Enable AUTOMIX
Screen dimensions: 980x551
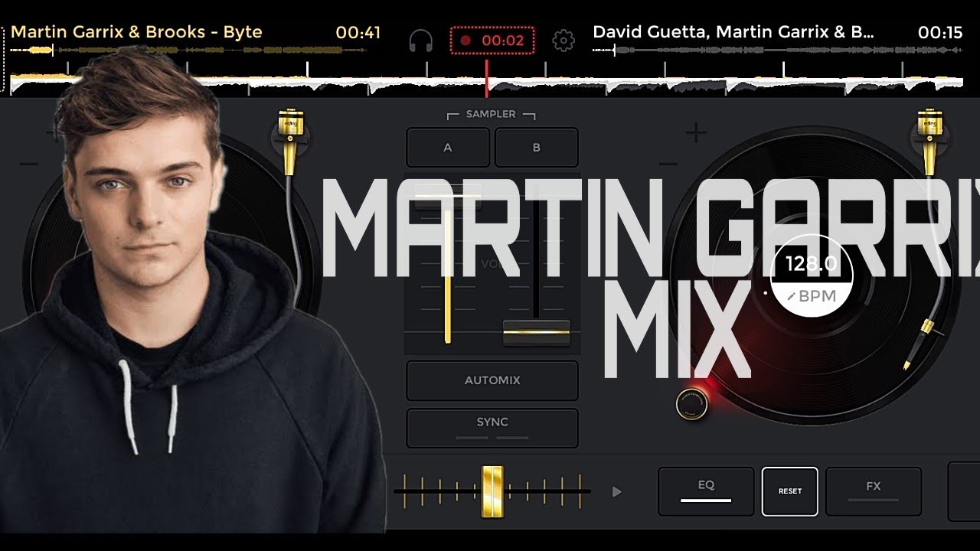(x=492, y=380)
